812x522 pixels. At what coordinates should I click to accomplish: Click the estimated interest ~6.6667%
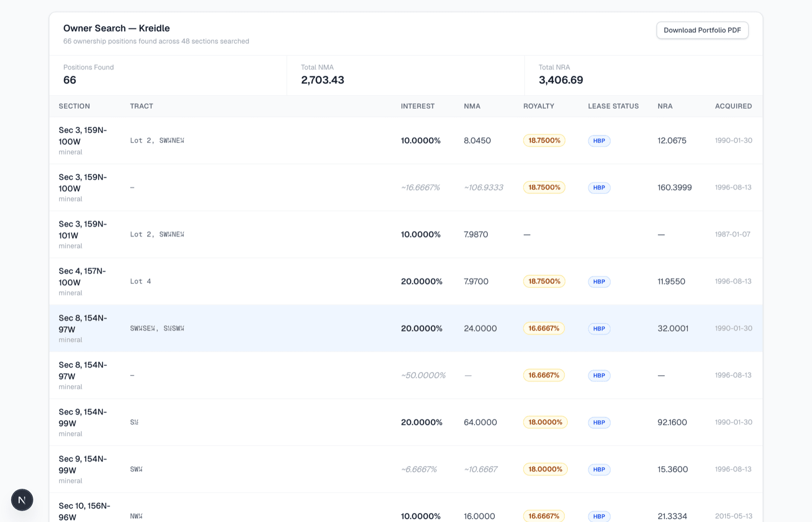[419, 469]
